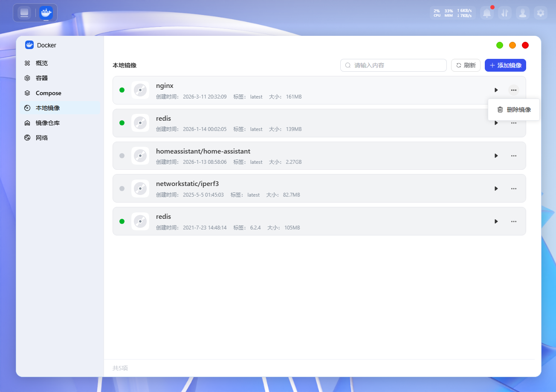556x392 pixels.
Task: Click the networkstatic/iperf3 disc icon
Action: 140,189
